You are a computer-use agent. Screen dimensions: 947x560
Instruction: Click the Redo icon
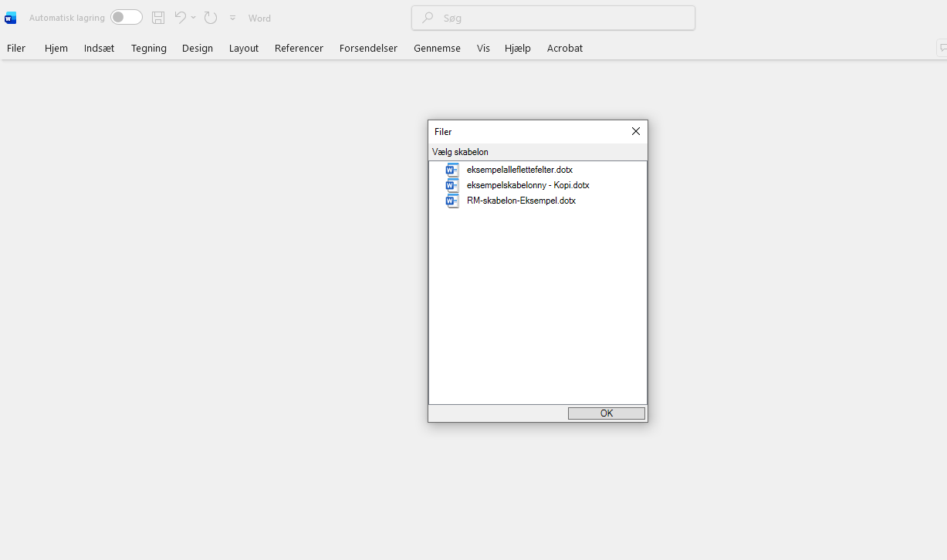tap(211, 18)
